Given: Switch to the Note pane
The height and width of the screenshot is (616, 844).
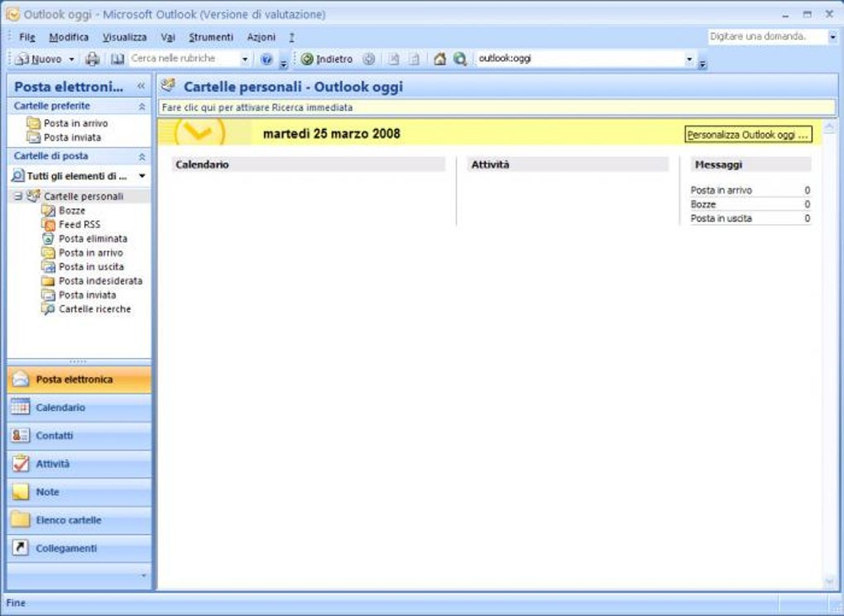Looking at the screenshot, I should (x=79, y=492).
